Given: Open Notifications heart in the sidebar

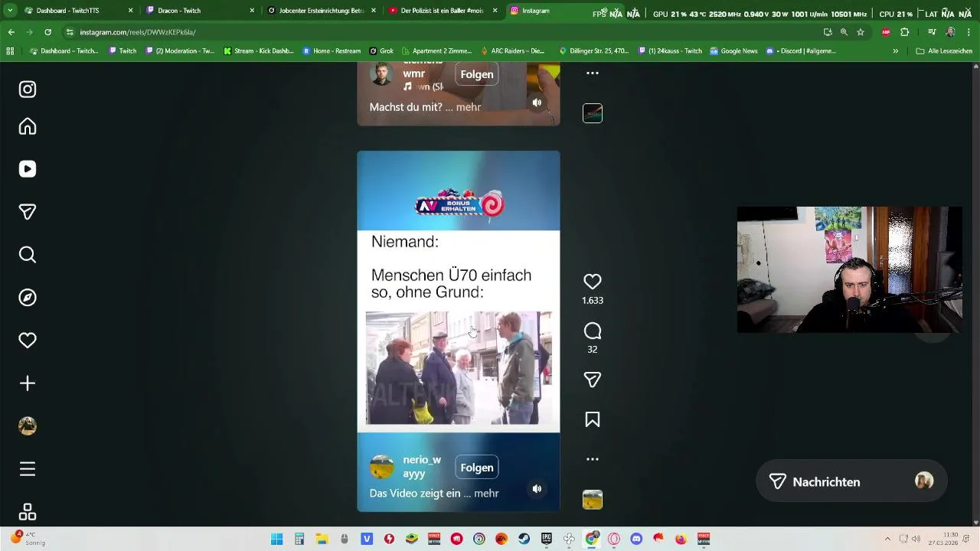Looking at the screenshot, I should [28, 341].
